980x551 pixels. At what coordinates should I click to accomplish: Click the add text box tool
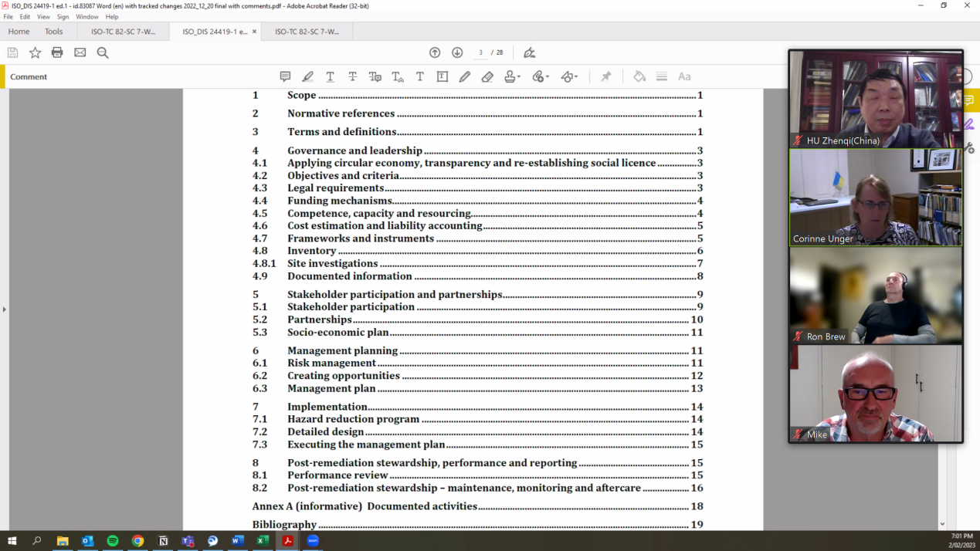click(443, 76)
